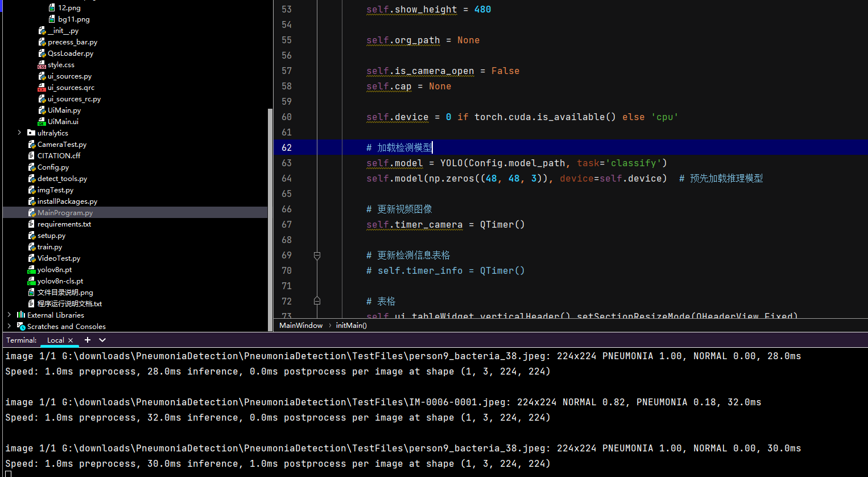The width and height of the screenshot is (868, 477).
Task: Click line number 57 in the gutter
Action: click(287, 71)
